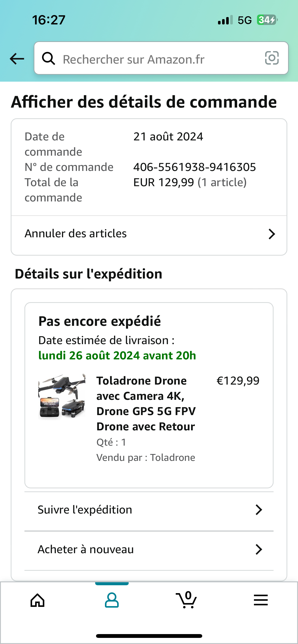Image resolution: width=298 pixels, height=644 pixels.
Task: Open the Toladrone drone product thumbnail
Action: [62, 396]
